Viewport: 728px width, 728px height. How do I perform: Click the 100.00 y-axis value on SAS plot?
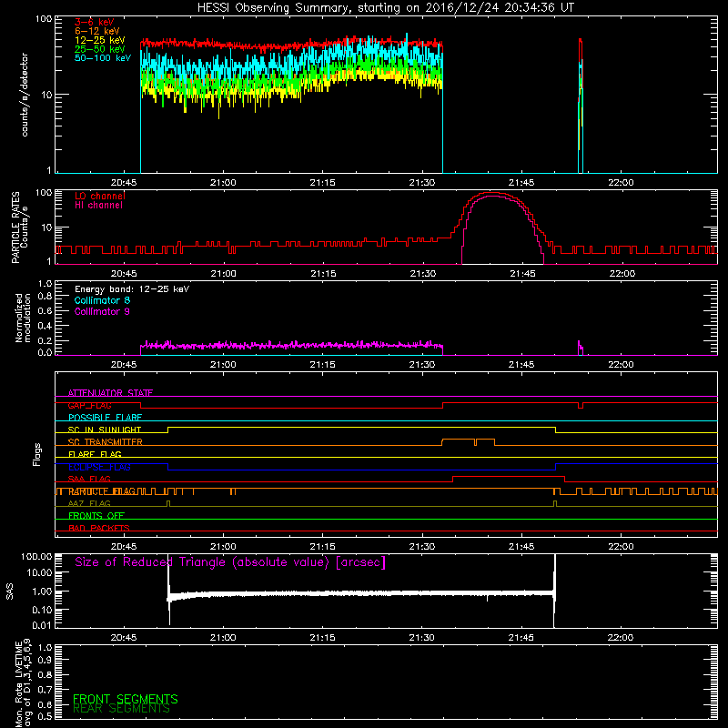click(x=36, y=557)
